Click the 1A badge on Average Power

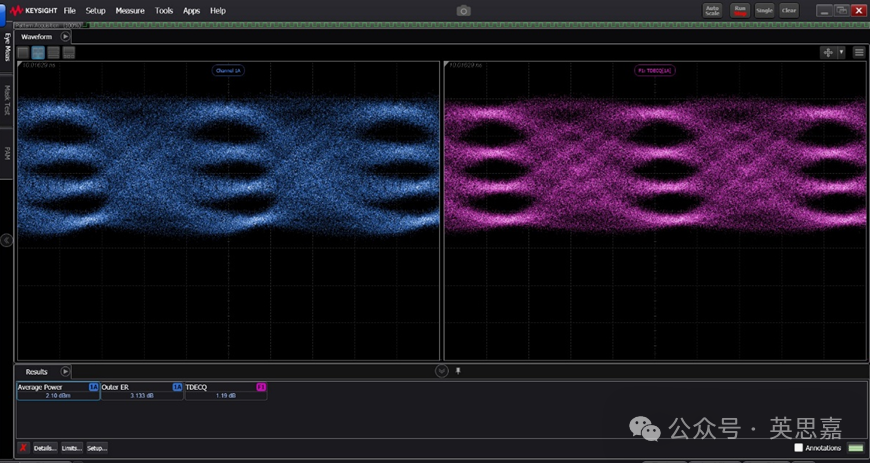[94, 387]
